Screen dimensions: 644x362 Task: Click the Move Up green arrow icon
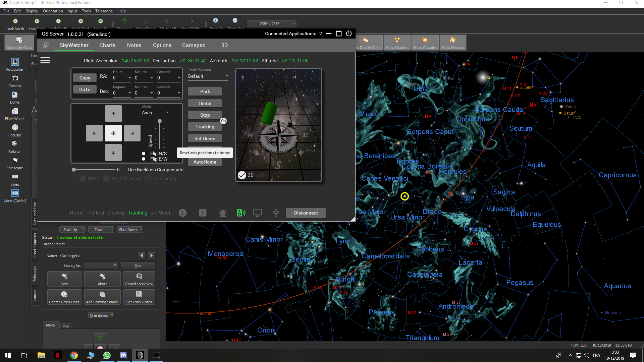click(124, 21)
